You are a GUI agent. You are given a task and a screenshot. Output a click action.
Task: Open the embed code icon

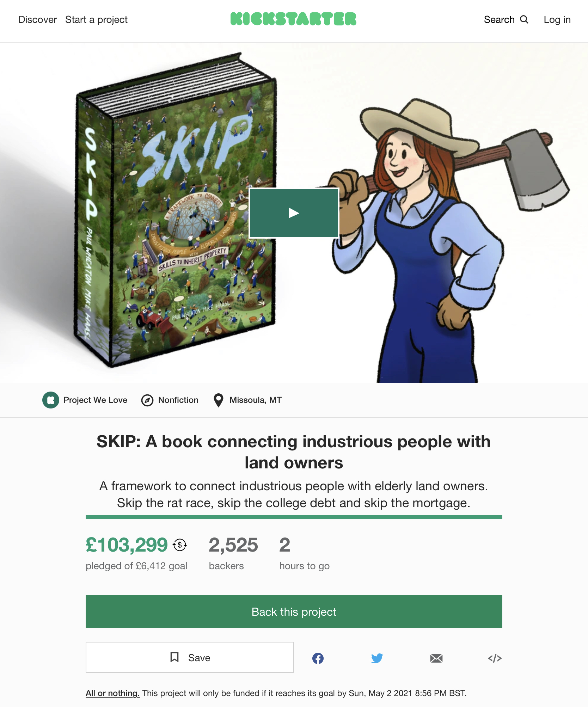(x=495, y=658)
